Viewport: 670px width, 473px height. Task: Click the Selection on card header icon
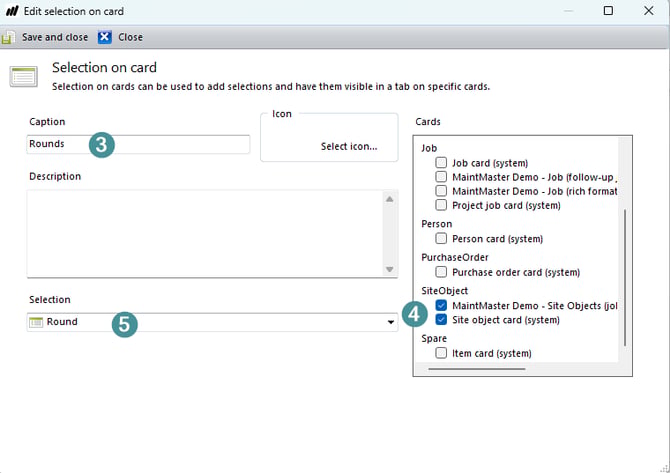click(x=24, y=76)
